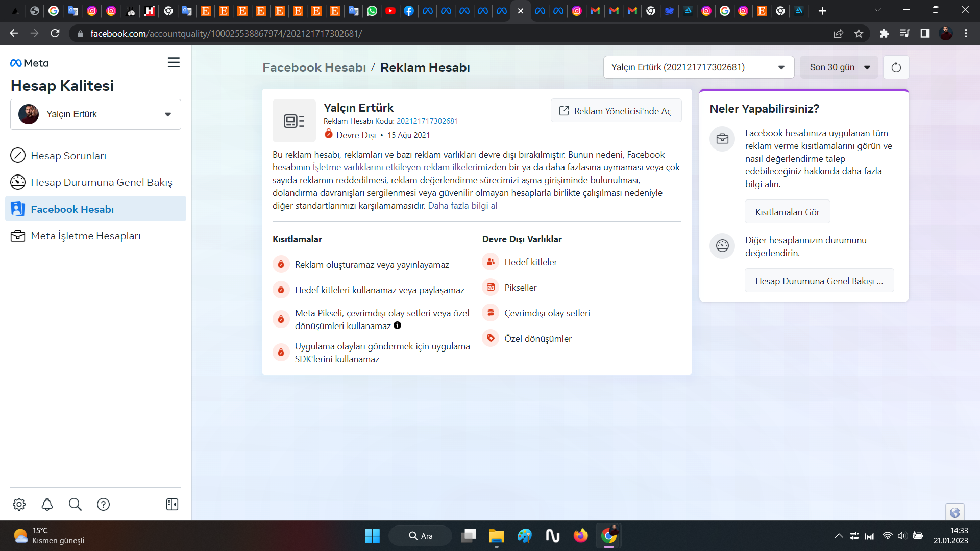Screen dimensions: 980x551
Task: Open Hesap Durumuna Genel Bakış menu item
Action: pos(95,182)
